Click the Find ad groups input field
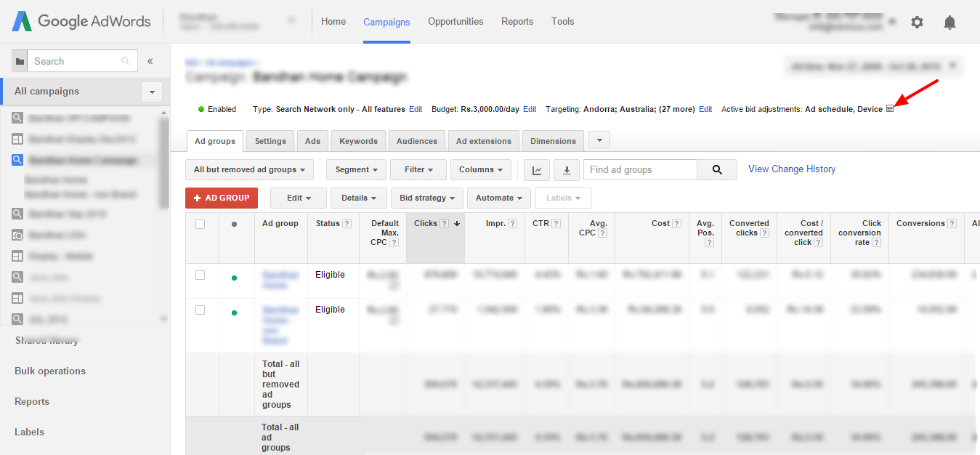The height and width of the screenshot is (455, 980). (x=640, y=170)
